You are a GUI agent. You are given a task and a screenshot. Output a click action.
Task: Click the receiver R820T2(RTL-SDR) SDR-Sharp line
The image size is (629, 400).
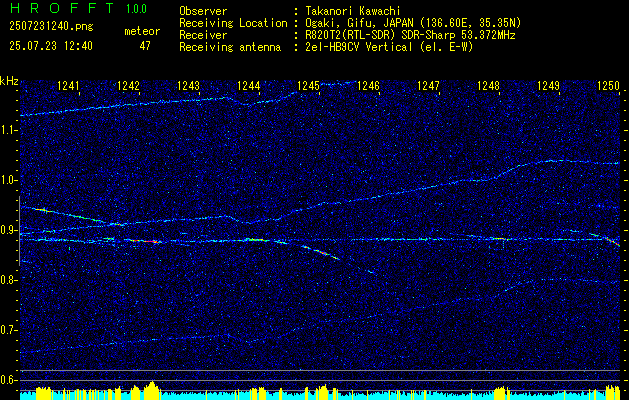click(410, 35)
